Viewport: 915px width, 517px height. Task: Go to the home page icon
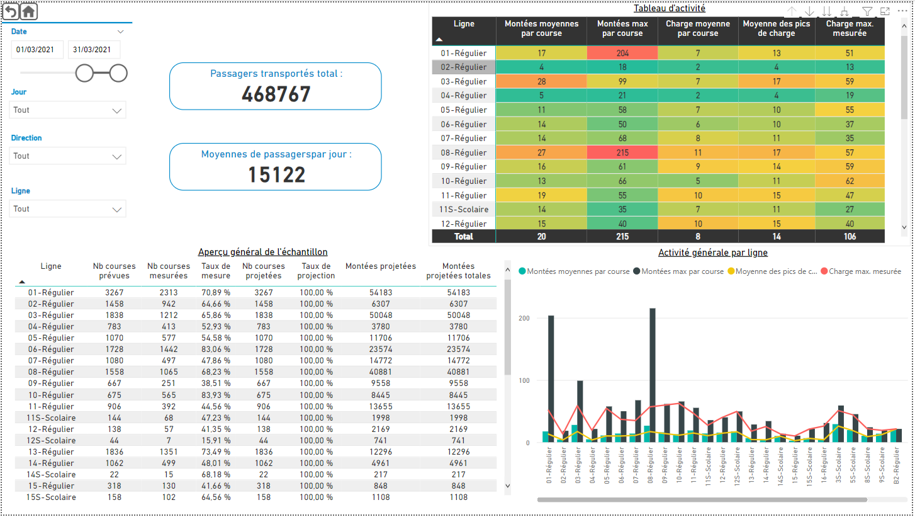pyautogui.click(x=29, y=11)
